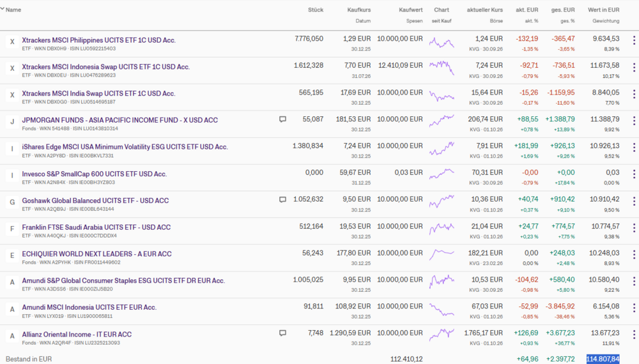
Task: Click the -1.159,95 loss value of Xtrackers India Swap
Action: tap(560, 93)
